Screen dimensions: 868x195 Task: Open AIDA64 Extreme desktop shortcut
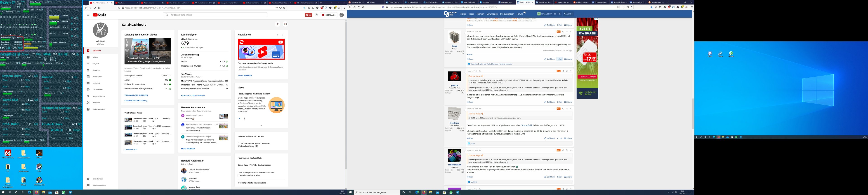(x=8, y=154)
